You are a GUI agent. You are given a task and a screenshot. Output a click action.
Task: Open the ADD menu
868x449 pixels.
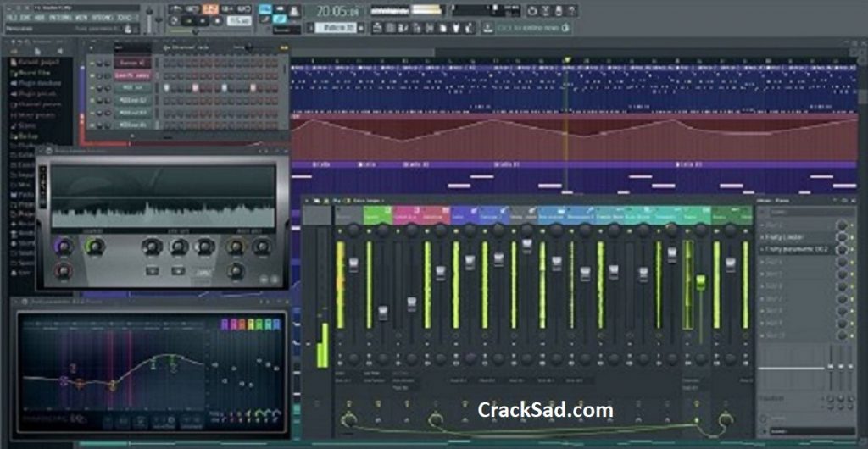pos(40,18)
